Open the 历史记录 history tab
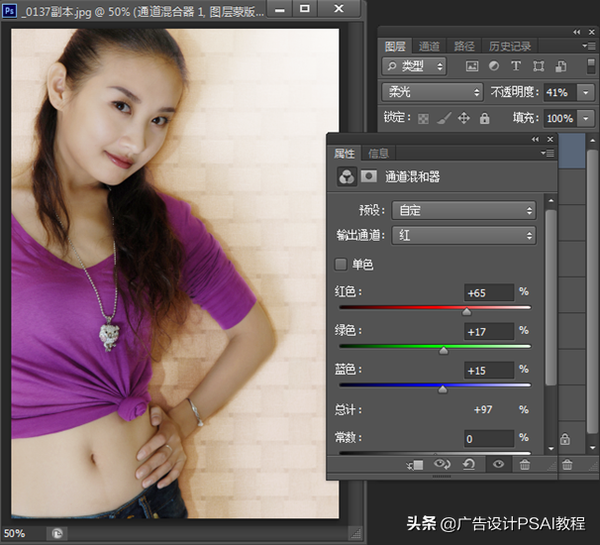 click(x=509, y=46)
